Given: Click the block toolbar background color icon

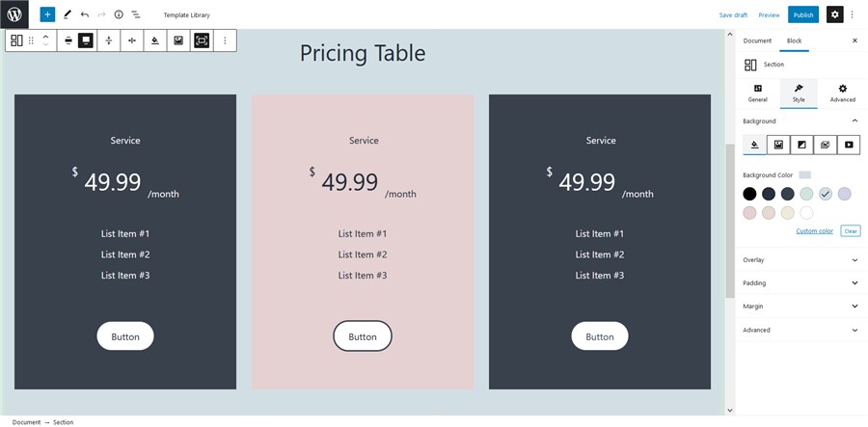Looking at the screenshot, I should (155, 40).
